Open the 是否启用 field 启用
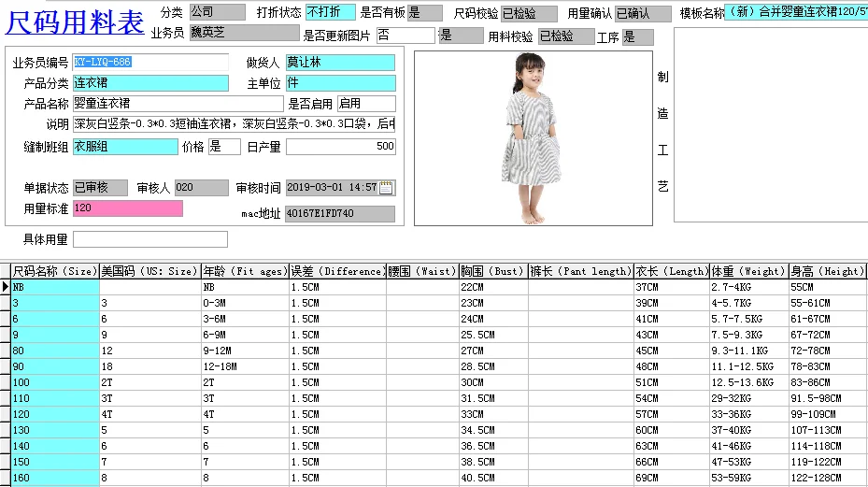The image size is (868, 487). coord(366,104)
